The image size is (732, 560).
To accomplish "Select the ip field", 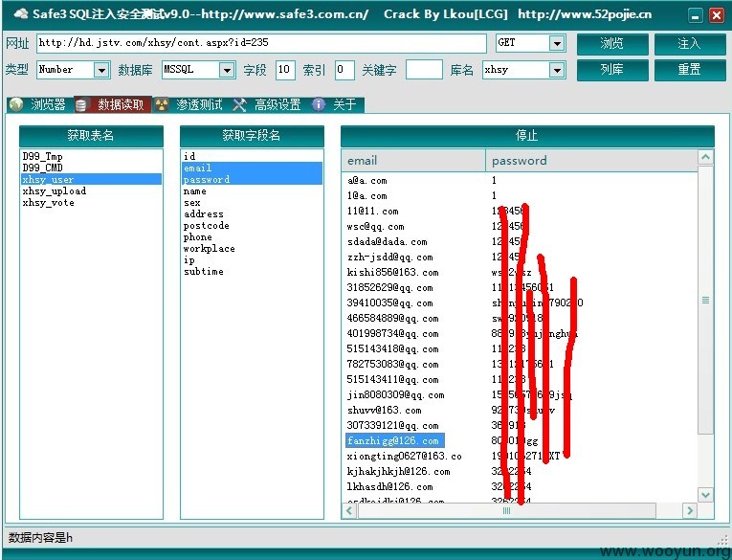I will point(252,259).
